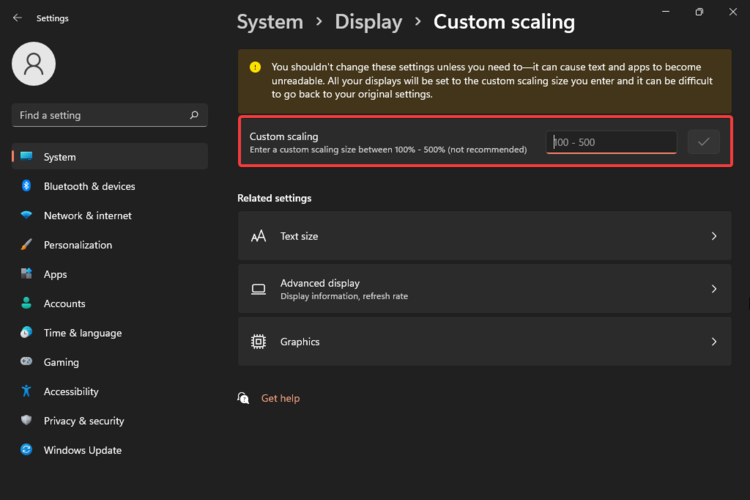Open the user profile avatar
Image resolution: width=750 pixels, height=500 pixels.
33,64
